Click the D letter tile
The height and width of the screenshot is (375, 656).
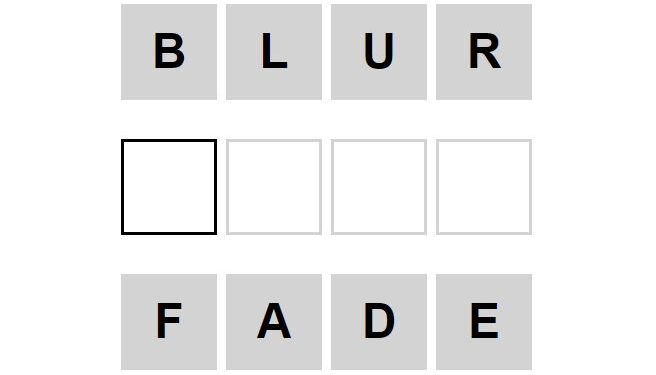coord(379,322)
